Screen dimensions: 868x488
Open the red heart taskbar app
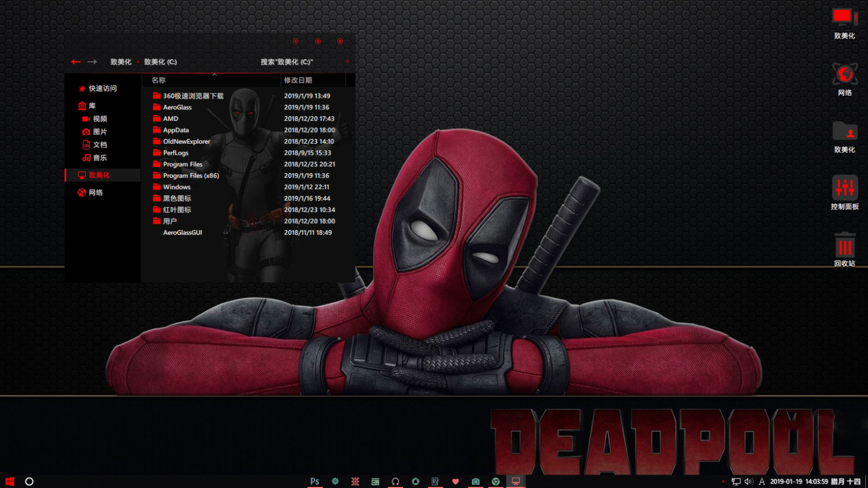[456, 481]
